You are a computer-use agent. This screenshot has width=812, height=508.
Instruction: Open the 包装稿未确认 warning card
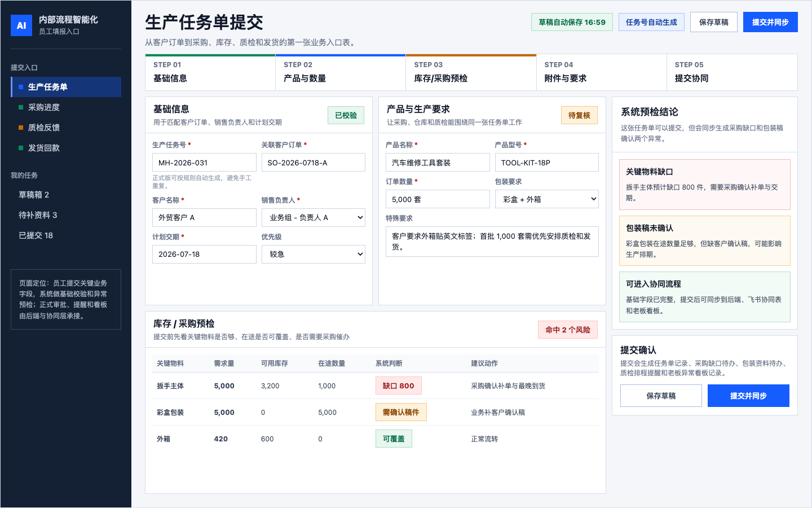(705, 240)
